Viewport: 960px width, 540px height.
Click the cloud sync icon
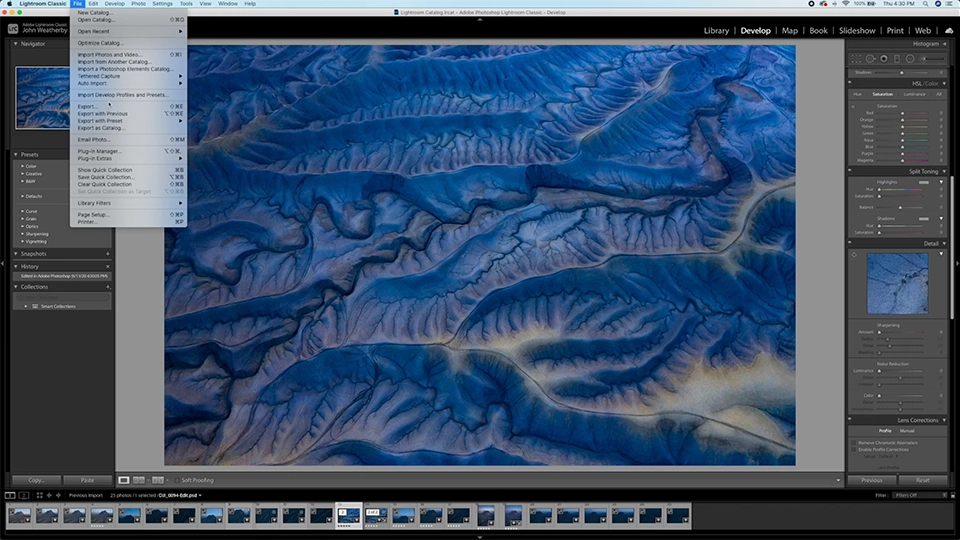click(949, 31)
